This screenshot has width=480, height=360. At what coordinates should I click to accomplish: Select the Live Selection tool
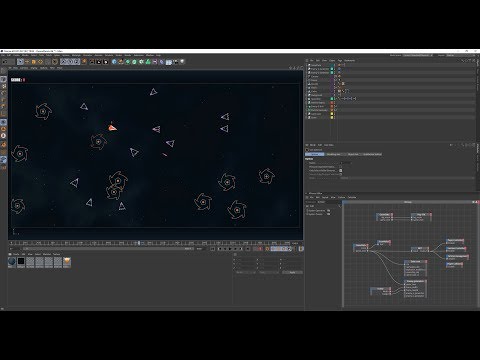coord(20,62)
